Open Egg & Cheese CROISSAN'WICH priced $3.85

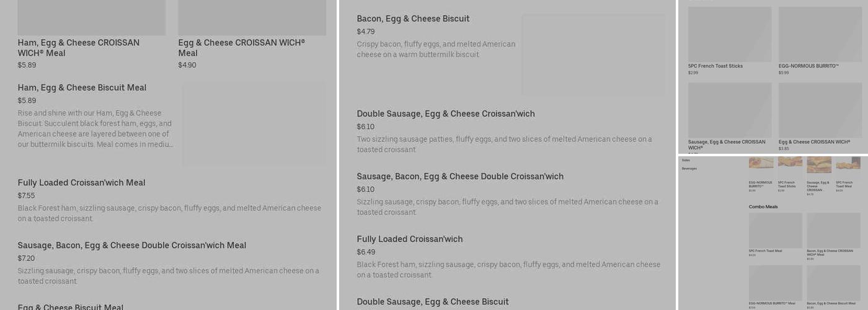pos(820,112)
